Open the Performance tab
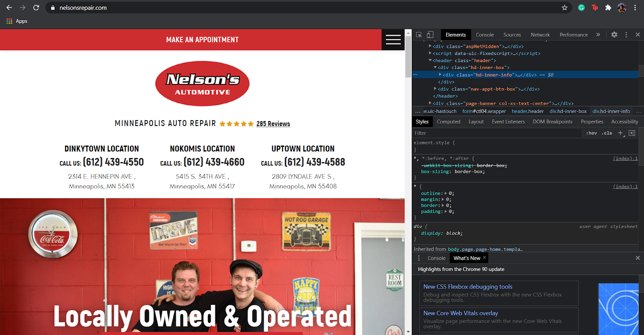This screenshot has height=335, width=644. 574,35
